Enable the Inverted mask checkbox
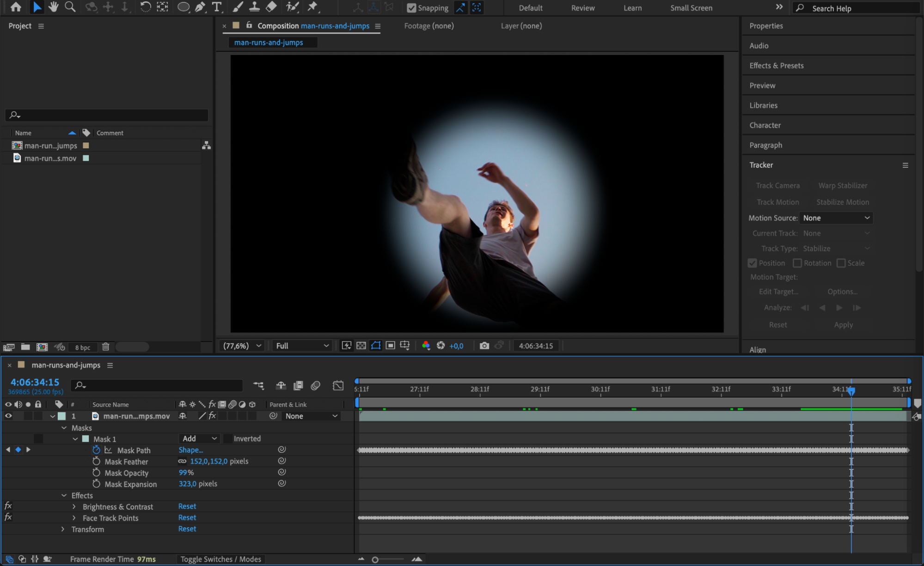This screenshot has height=566, width=924. (228, 438)
